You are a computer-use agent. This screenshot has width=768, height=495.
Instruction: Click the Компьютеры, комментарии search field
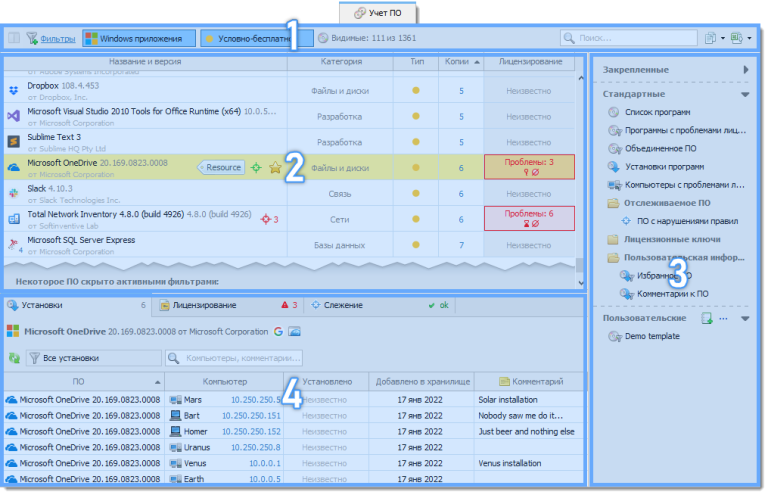tap(234, 358)
